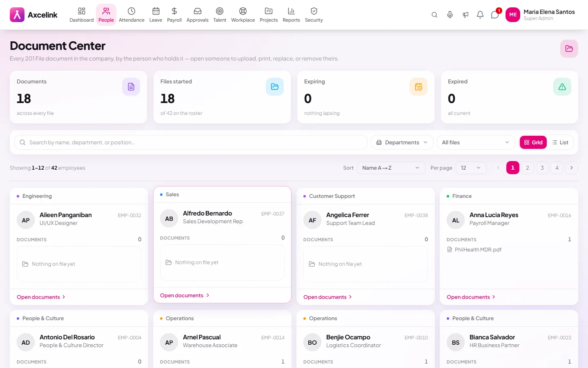588x368 pixels.
Task: Click the Expired warning triangle icon
Action: (562, 87)
